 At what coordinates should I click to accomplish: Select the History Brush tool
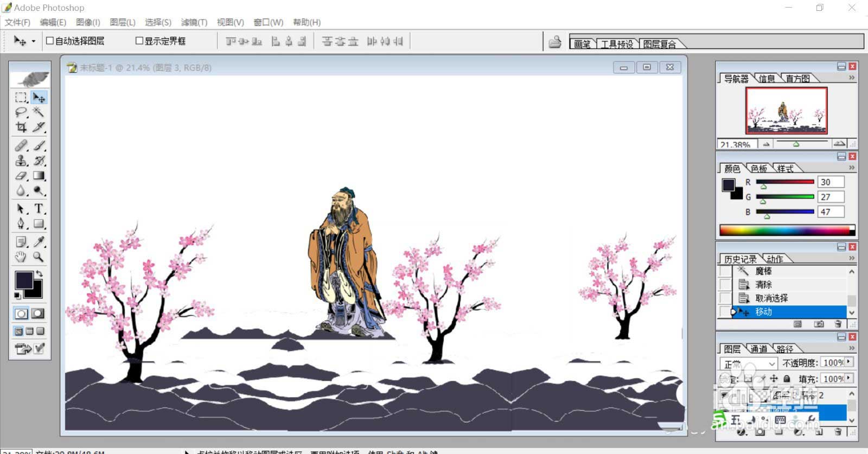[39, 161]
